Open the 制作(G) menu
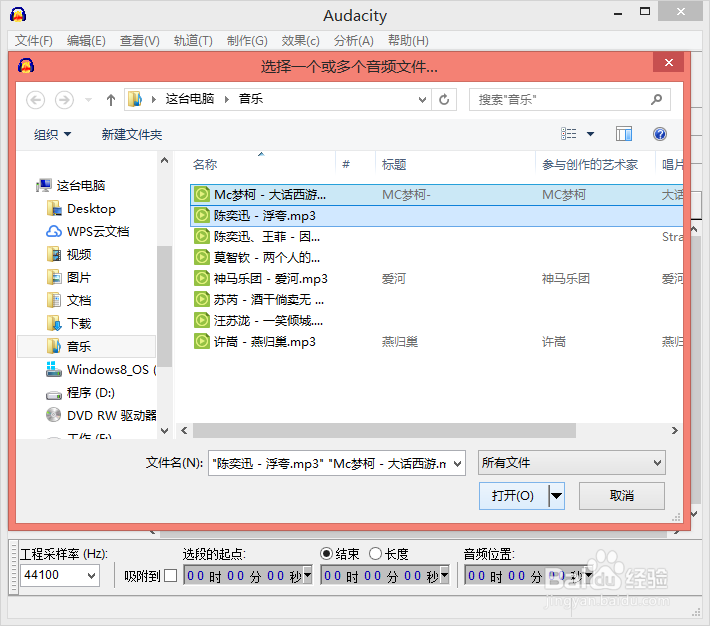 point(247,41)
